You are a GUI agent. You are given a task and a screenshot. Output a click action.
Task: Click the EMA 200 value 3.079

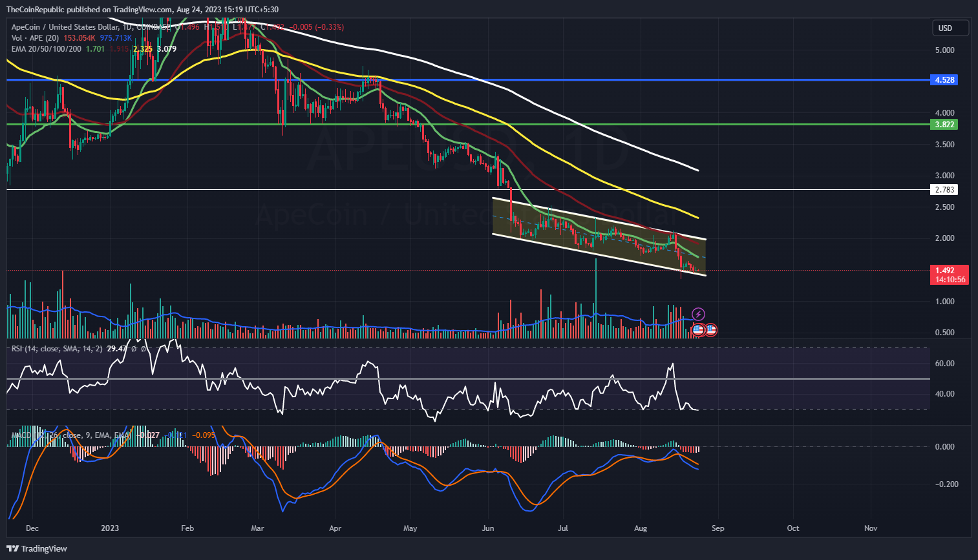167,49
